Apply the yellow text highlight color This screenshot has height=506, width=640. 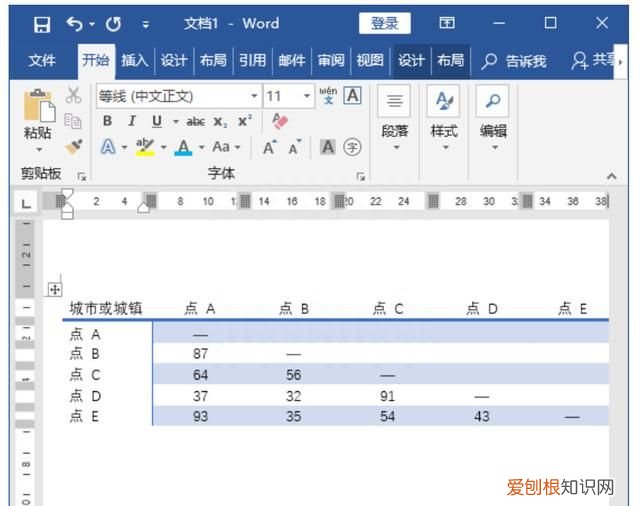pos(145,147)
